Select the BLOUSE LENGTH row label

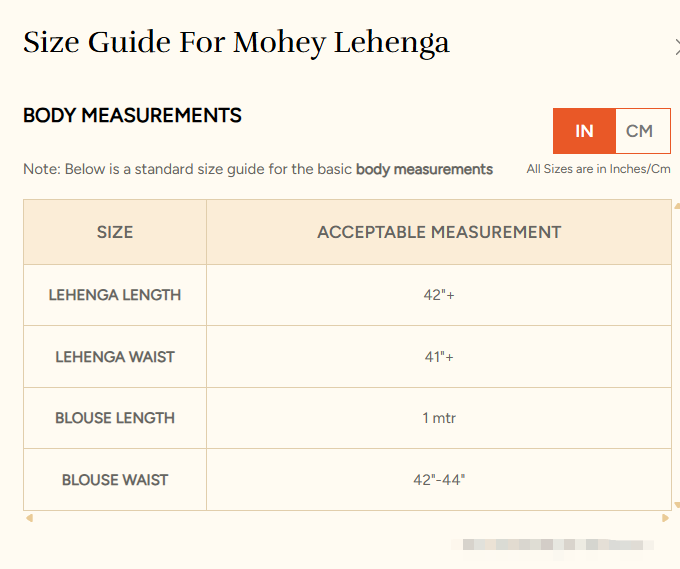pos(115,418)
